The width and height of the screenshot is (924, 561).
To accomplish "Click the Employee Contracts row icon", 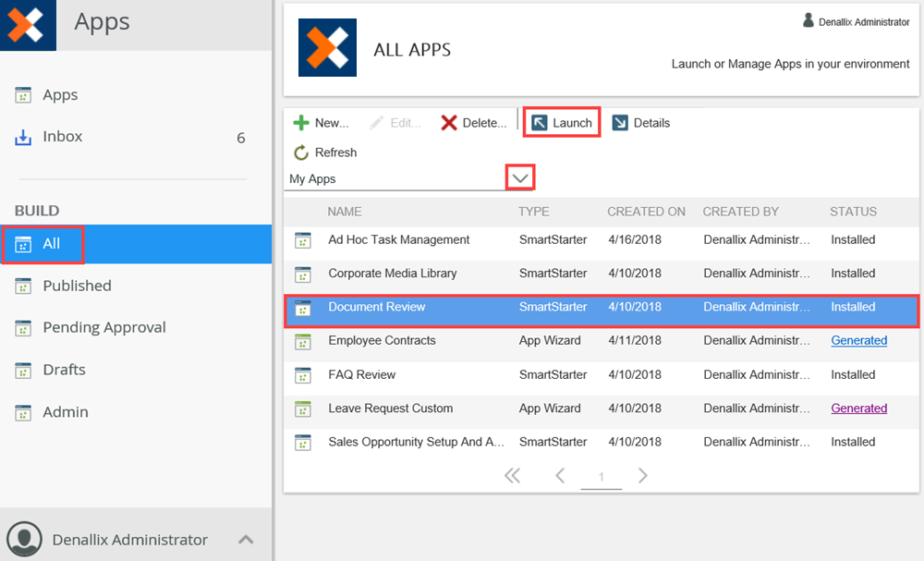I will tap(302, 341).
